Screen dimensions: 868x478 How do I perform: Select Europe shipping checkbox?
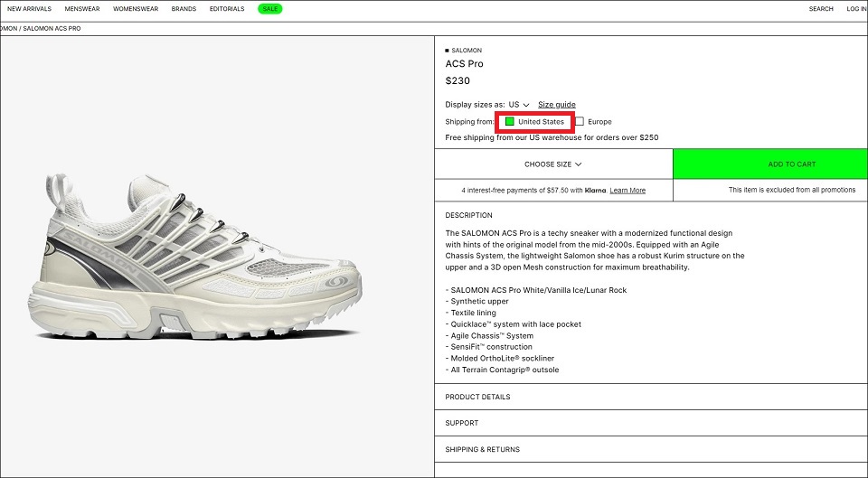(x=580, y=122)
